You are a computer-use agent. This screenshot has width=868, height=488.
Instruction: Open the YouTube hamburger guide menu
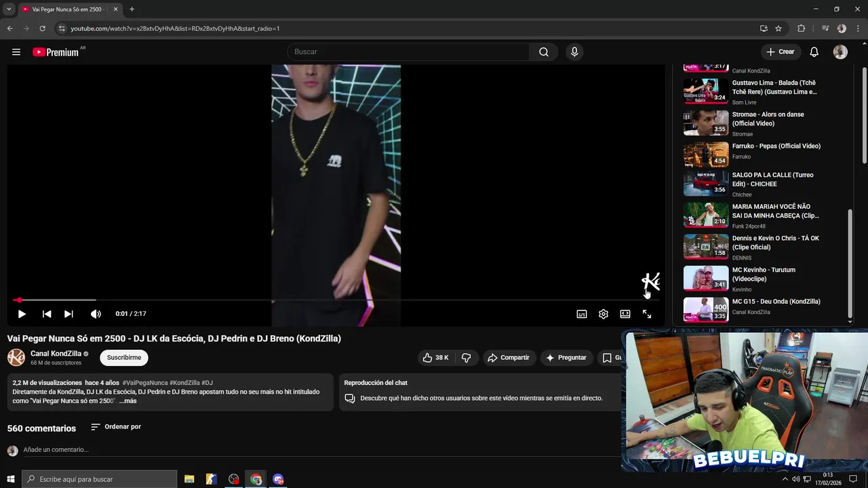pyautogui.click(x=16, y=52)
